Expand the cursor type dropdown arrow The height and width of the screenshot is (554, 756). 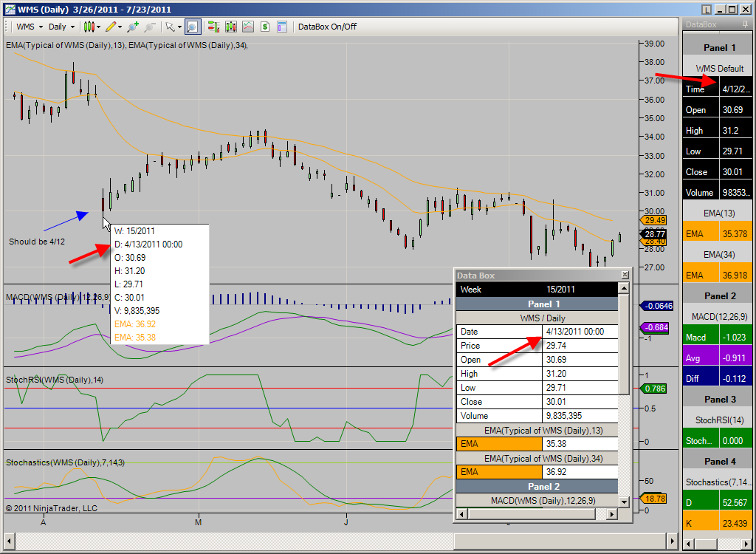coord(180,27)
